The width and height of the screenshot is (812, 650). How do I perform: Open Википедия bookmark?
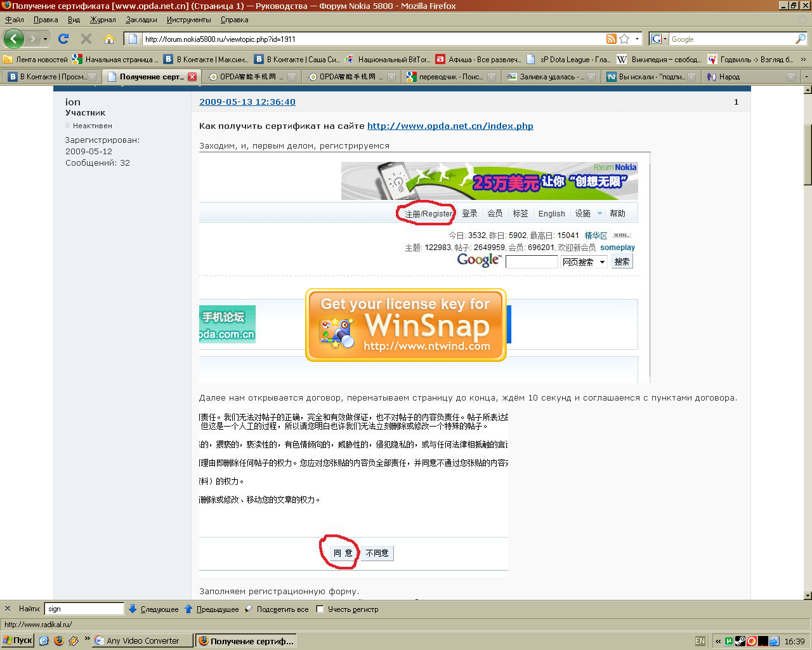[x=659, y=59]
